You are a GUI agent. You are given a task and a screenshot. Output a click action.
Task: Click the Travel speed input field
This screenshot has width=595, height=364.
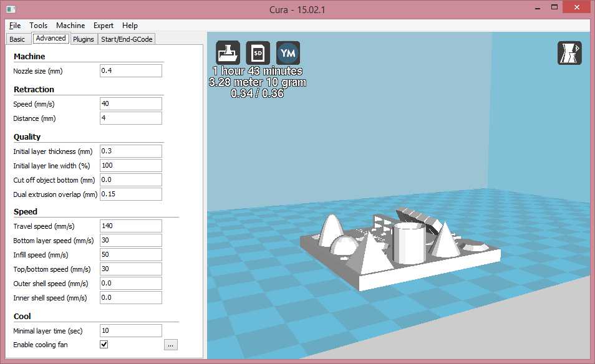point(130,226)
